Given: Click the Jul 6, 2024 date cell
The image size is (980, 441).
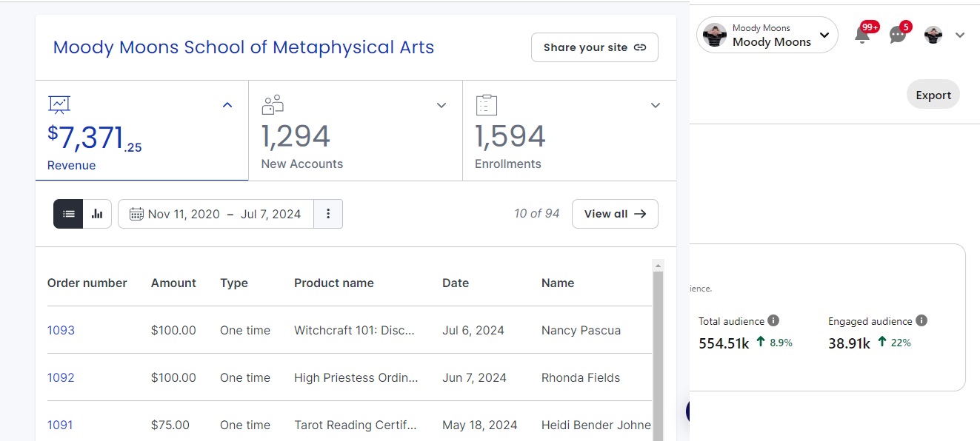Looking at the screenshot, I should (473, 330).
